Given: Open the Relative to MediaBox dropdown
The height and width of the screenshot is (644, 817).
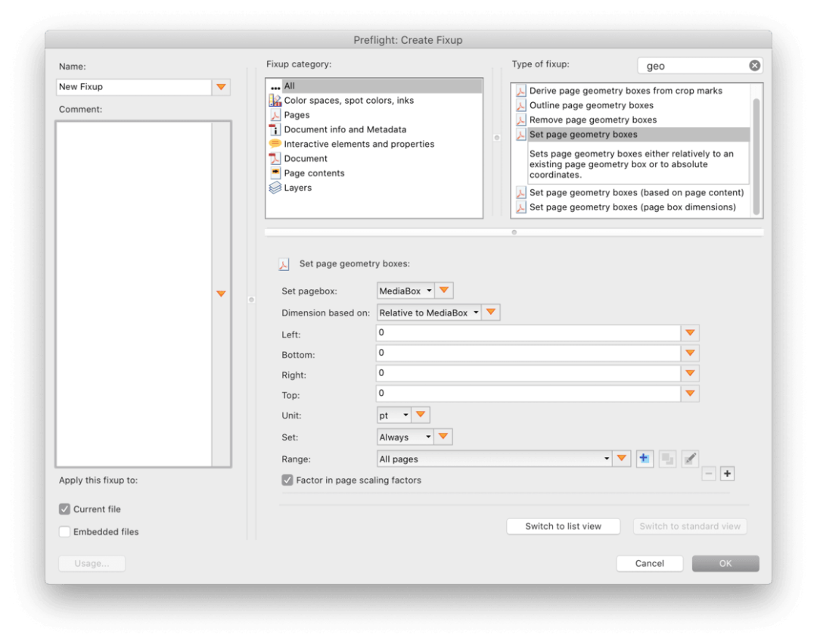Looking at the screenshot, I should 429,313.
